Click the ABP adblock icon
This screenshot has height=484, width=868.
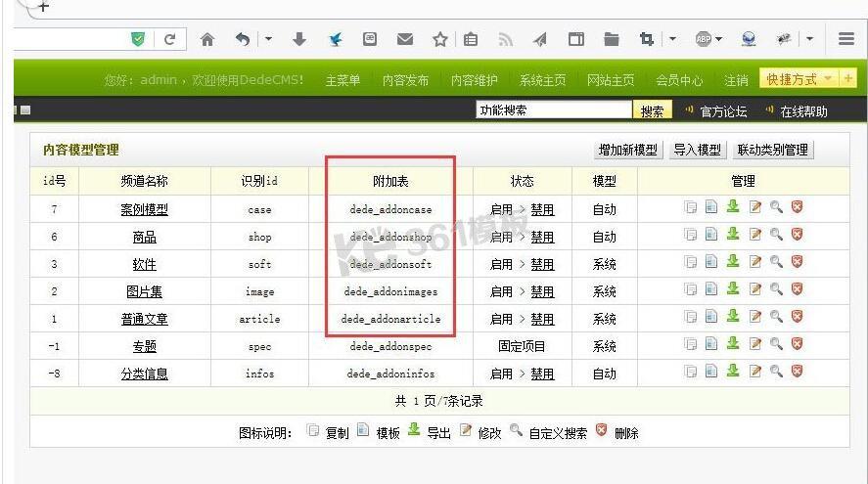(x=704, y=39)
